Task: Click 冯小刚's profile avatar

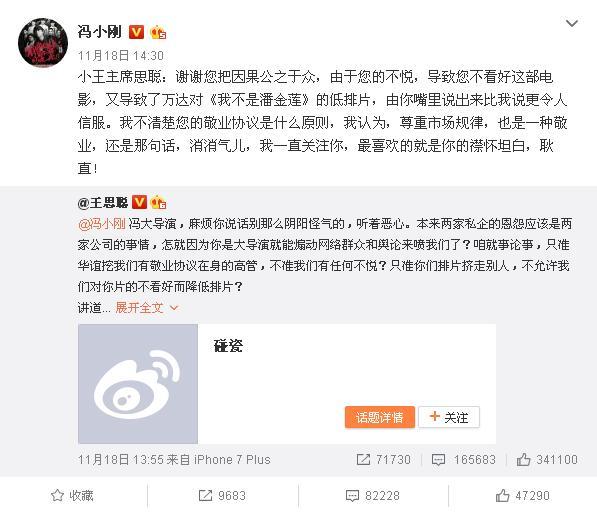Action: [43, 42]
